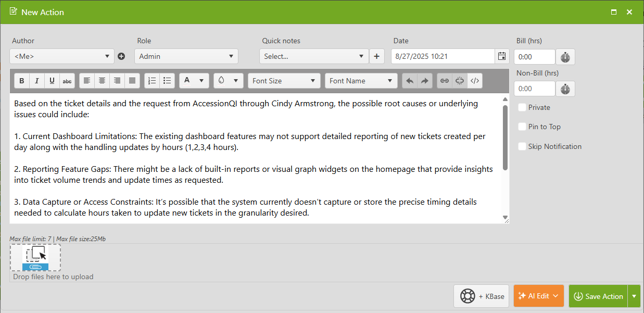The height and width of the screenshot is (313, 644).
Task: Open HTML source code view
Action: click(475, 81)
